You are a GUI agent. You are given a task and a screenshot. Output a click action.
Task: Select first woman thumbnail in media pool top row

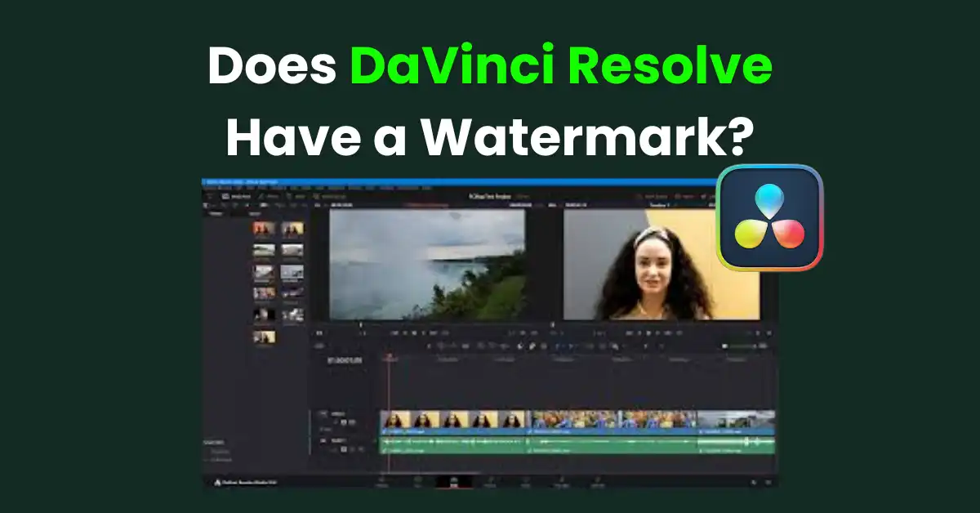[x=264, y=229]
